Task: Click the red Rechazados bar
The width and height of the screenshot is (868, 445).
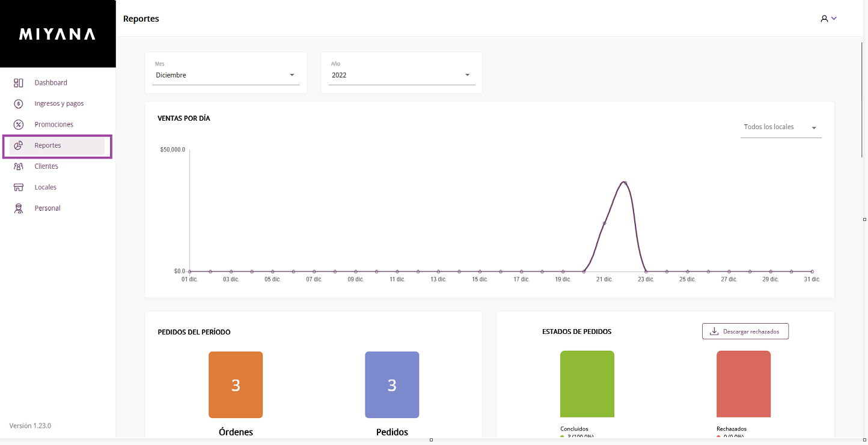Action: point(744,384)
